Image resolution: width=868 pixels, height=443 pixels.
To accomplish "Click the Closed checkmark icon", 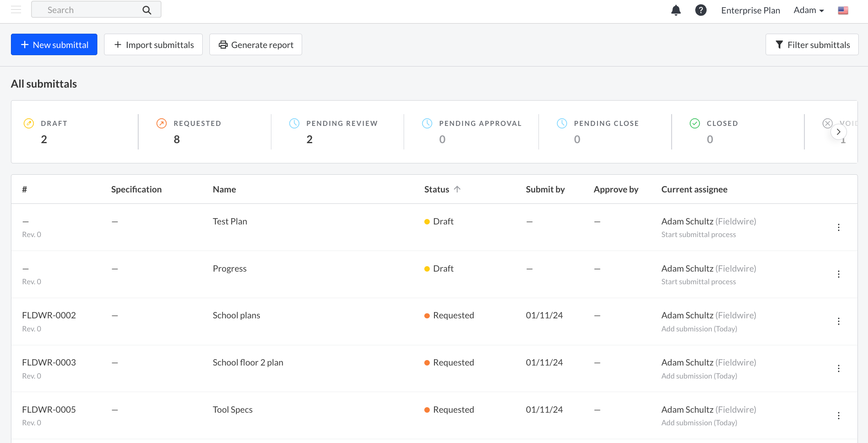I will 694,123.
